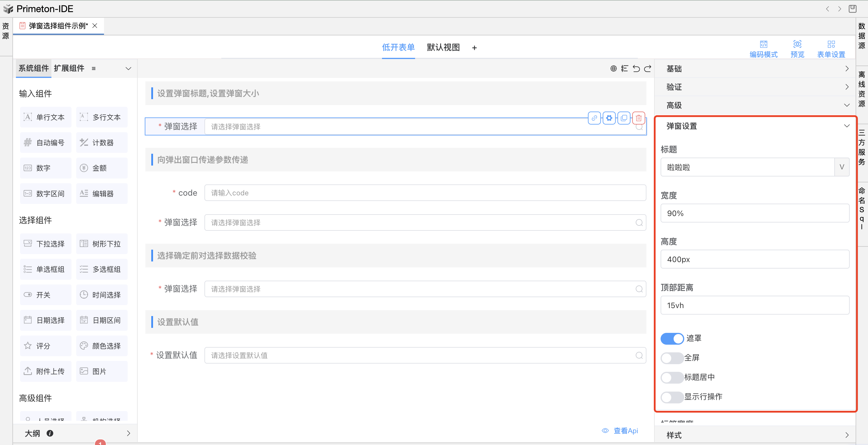Click the 预览 preview icon
This screenshot has width=868, height=445.
[x=797, y=49]
